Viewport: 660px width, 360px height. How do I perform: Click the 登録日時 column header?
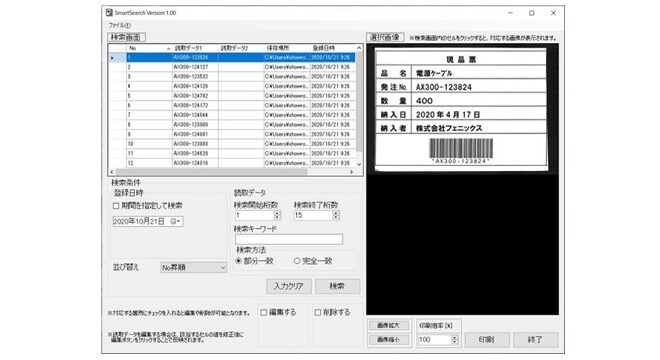tap(333, 48)
